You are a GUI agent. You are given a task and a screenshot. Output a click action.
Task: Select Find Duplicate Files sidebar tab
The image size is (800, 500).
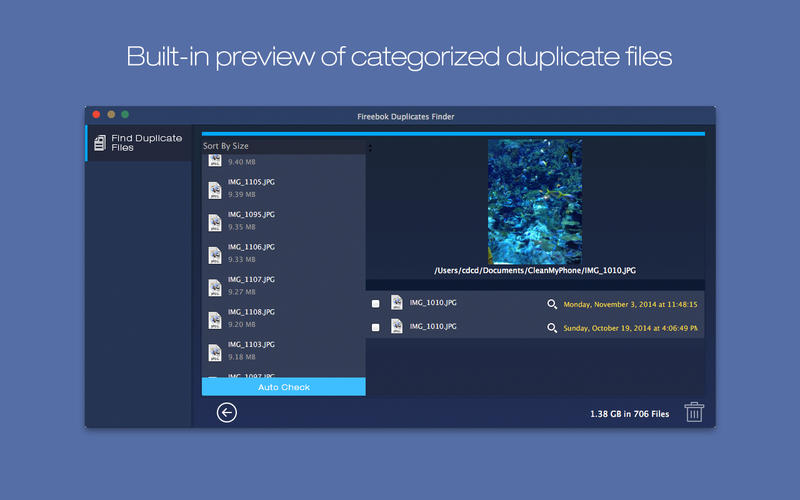click(x=137, y=143)
